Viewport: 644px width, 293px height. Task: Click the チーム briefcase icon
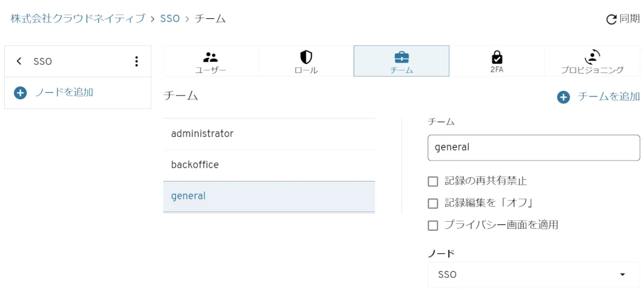click(x=401, y=57)
